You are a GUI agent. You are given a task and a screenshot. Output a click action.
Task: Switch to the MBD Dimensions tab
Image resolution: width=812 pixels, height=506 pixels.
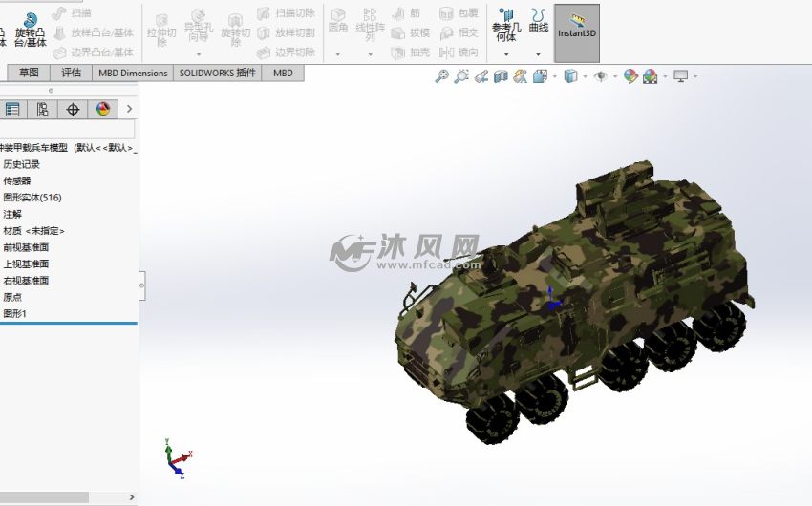click(133, 73)
